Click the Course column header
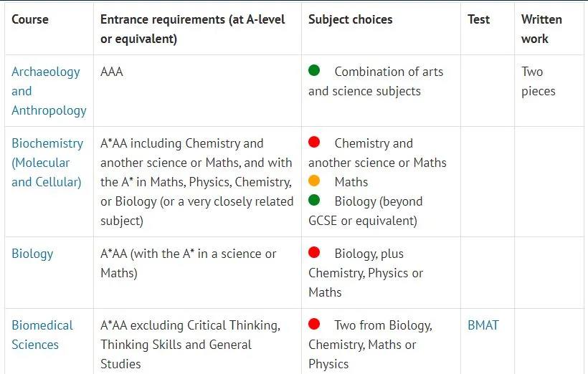Viewport: 588px width, 374px height. pyautogui.click(x=30, y=19)
